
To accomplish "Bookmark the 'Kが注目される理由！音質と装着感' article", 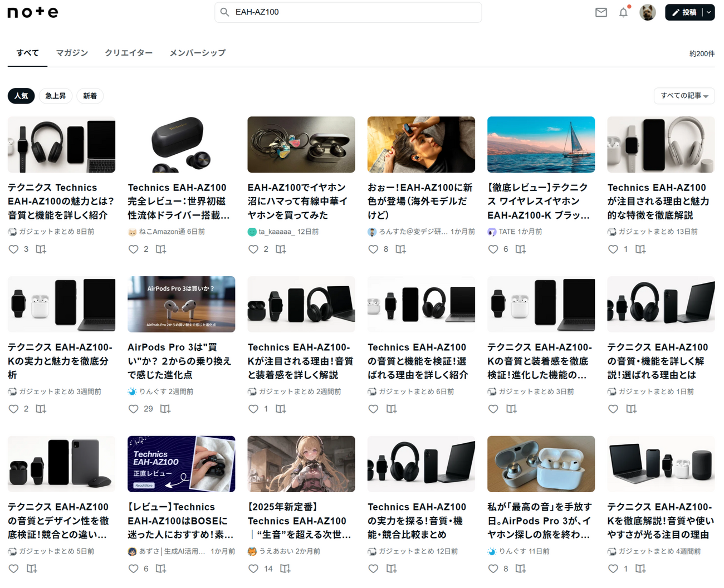I will tap(281, 409).
